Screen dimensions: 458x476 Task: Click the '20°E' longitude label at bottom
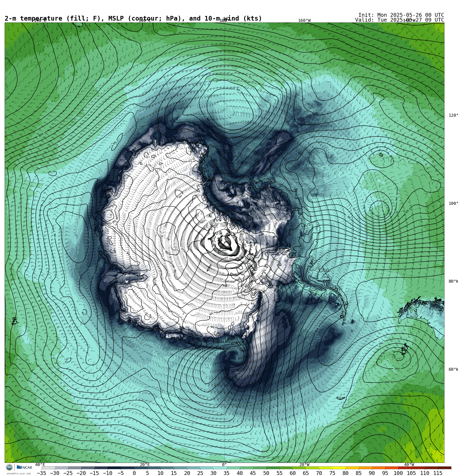click(145, 465)
